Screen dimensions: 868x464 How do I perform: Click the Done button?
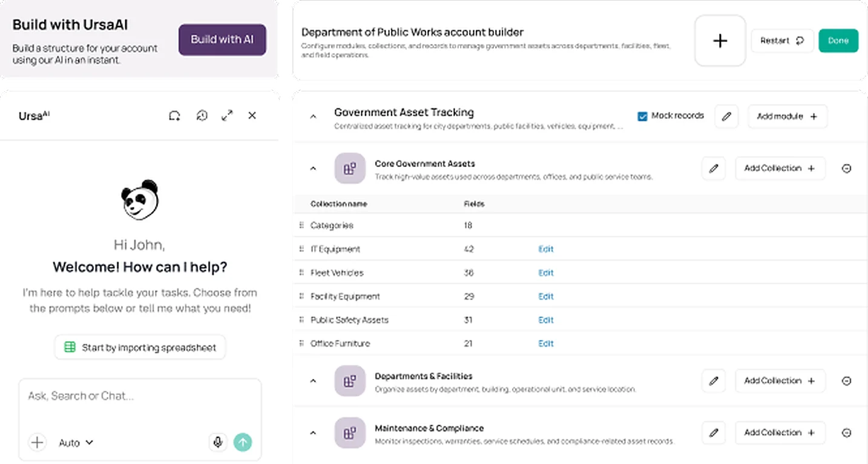pyautogui.click(x=838, y=41)
